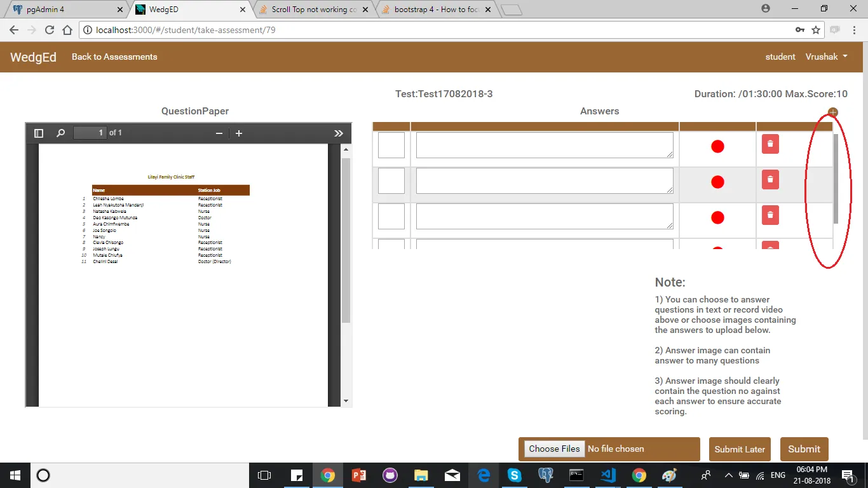
Task: Open the Command Prompt from the taskbar
Action: [x=576, y=475]
